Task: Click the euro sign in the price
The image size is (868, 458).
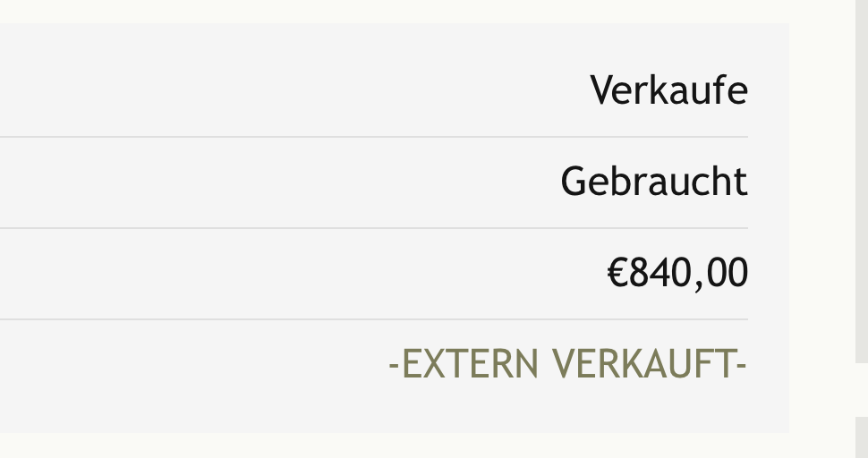Action: point(617,272)
